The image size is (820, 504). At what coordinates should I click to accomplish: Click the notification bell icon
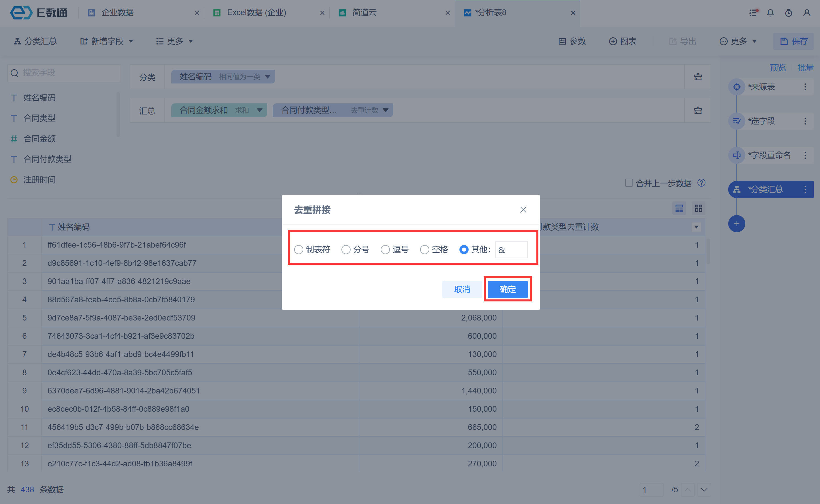click(770, 13)
